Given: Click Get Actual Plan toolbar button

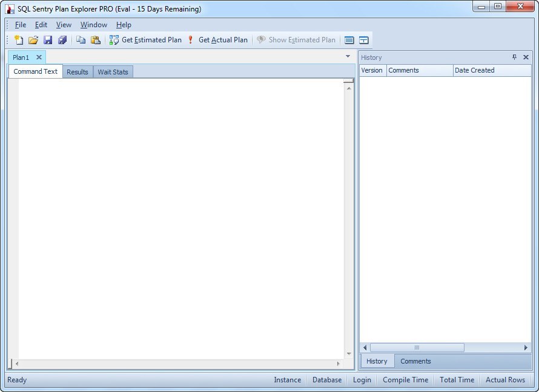Looking at the screenshot, I should point(218,40).
